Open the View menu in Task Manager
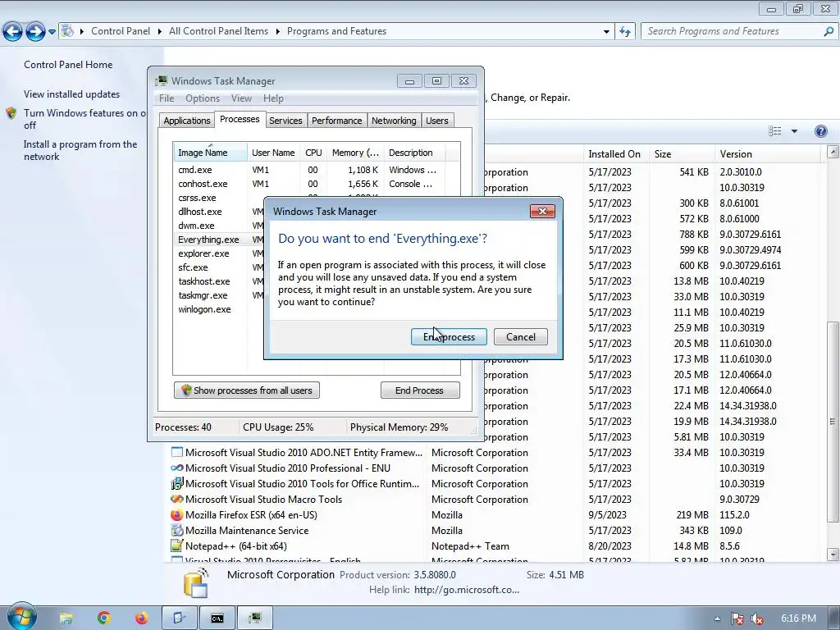 click(242, 98)
